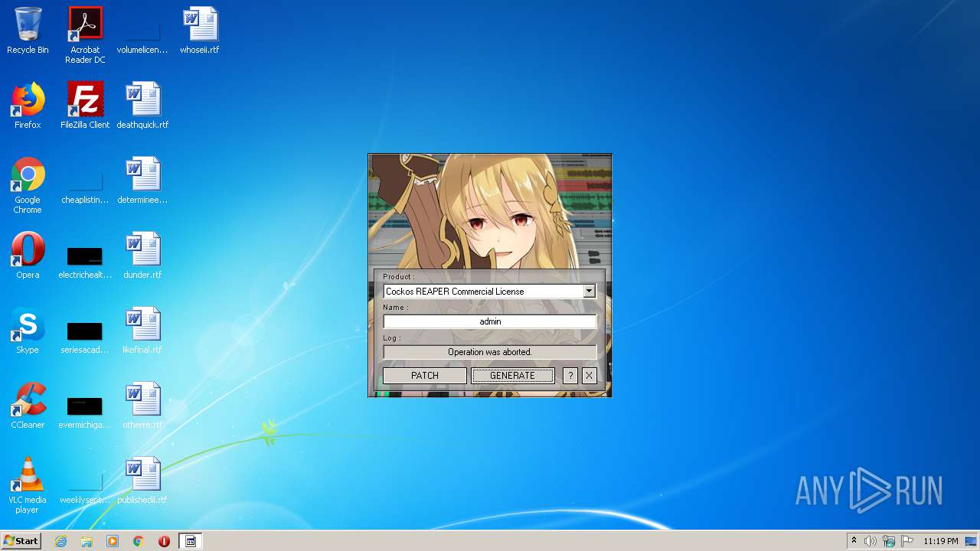Open Acrobat Reader DC shortcut
Image resolution: width=980 pixels, height=551 pixels.
[x=85, y=35]
